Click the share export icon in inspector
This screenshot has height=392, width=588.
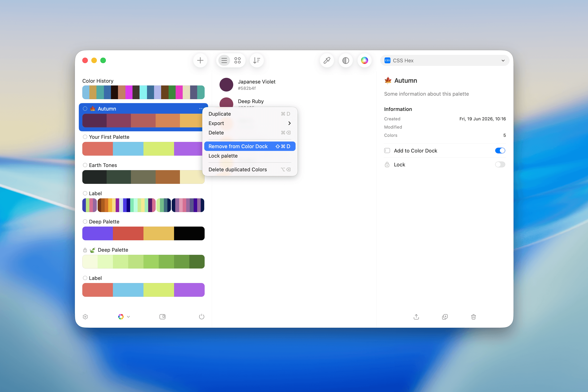pyautogui.click(x=416, y=317)
